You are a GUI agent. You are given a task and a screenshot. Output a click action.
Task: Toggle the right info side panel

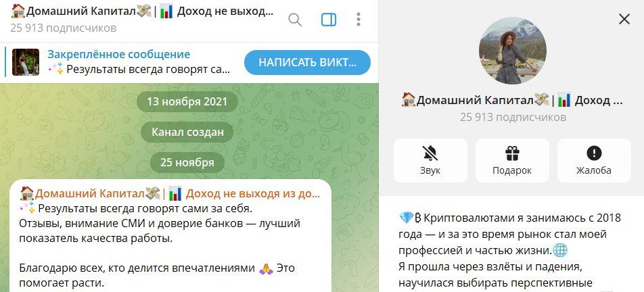[329, 20]
